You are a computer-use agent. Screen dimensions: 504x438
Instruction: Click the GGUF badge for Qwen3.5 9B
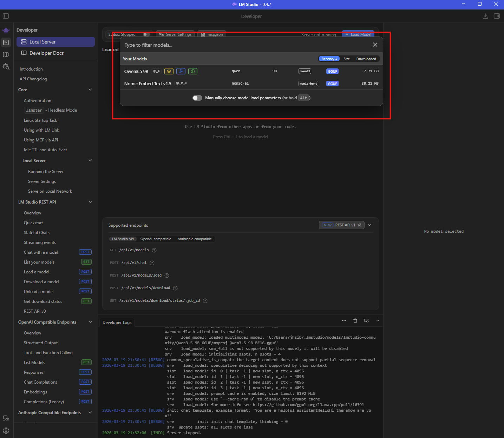332,71
